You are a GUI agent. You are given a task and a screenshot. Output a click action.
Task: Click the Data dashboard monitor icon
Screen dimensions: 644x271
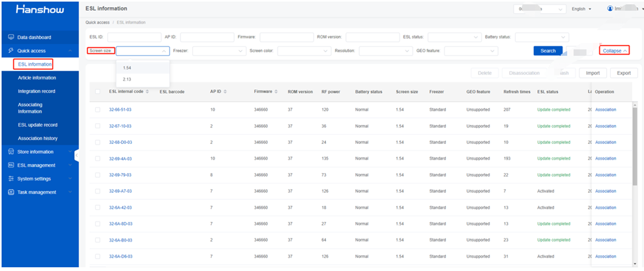click(x=11, y=37)
